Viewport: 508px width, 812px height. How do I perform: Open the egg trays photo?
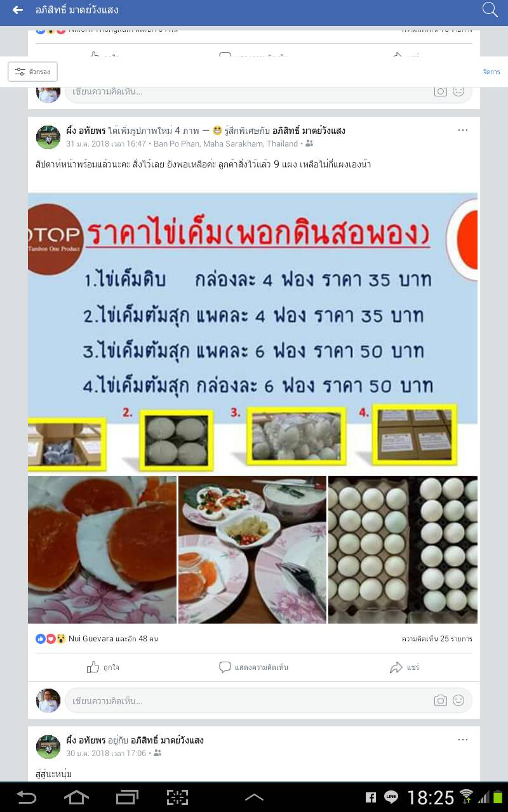(403, 549)
